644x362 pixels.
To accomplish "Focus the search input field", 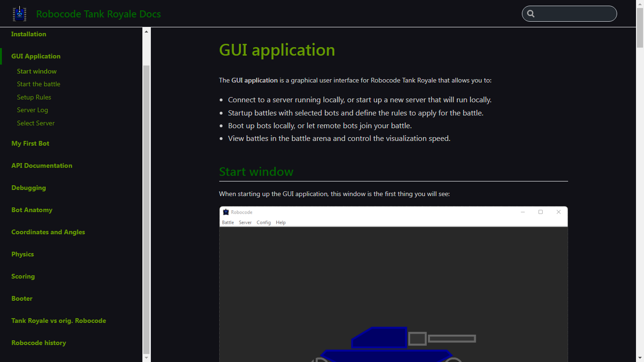I will 570,14.
